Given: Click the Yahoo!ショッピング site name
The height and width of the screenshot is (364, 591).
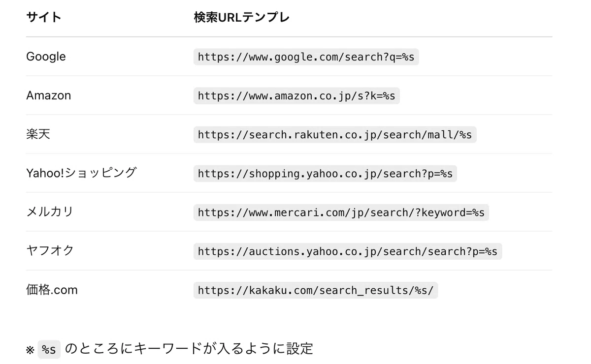Looking at the screenshot, I should (x=81, y=173).
